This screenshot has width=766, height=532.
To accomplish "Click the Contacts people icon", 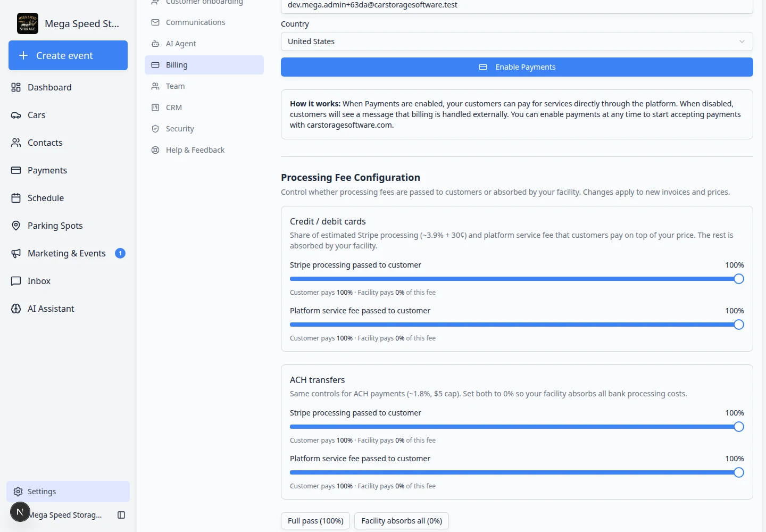I will (x=16, y=143).
